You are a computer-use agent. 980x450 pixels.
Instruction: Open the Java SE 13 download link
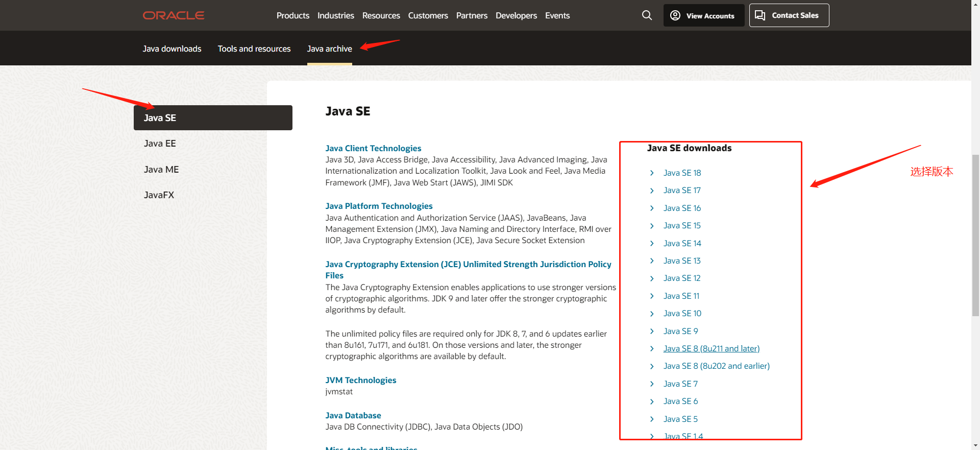pos(682,261)
